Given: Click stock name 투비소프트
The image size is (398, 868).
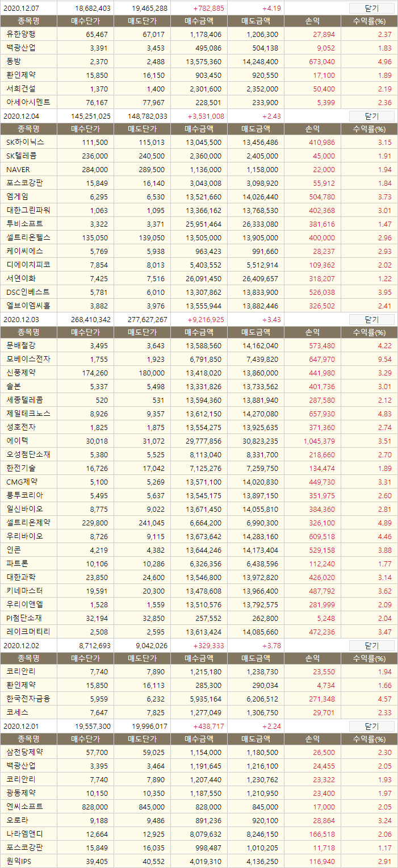Looking at the screenshot, I should coord(24,224).
